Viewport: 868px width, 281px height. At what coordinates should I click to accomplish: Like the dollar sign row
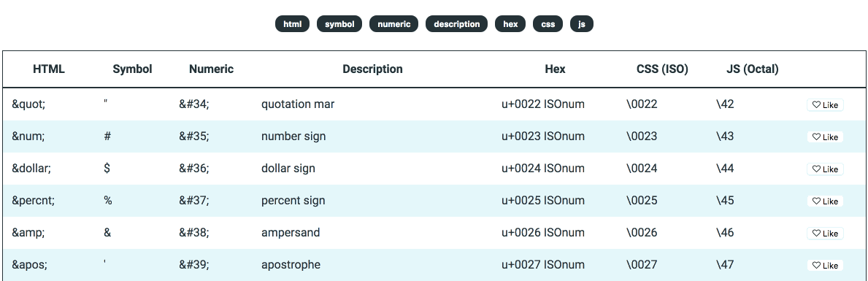click(825, 169)
